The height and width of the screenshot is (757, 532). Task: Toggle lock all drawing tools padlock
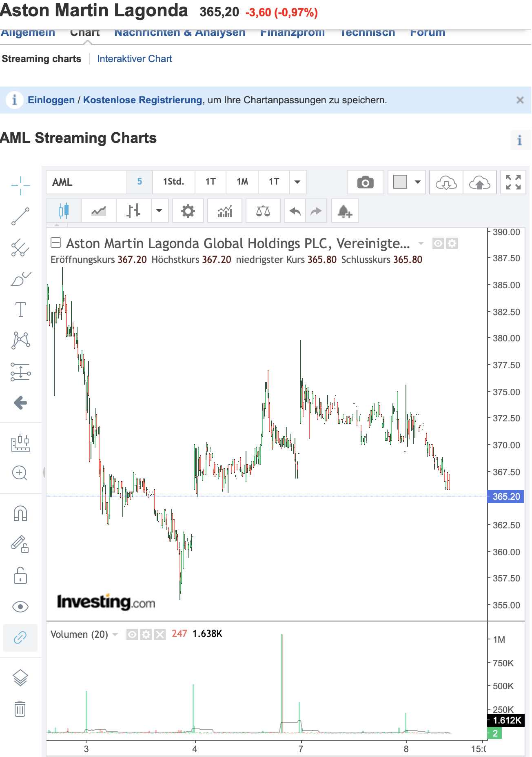click(20, 575)
